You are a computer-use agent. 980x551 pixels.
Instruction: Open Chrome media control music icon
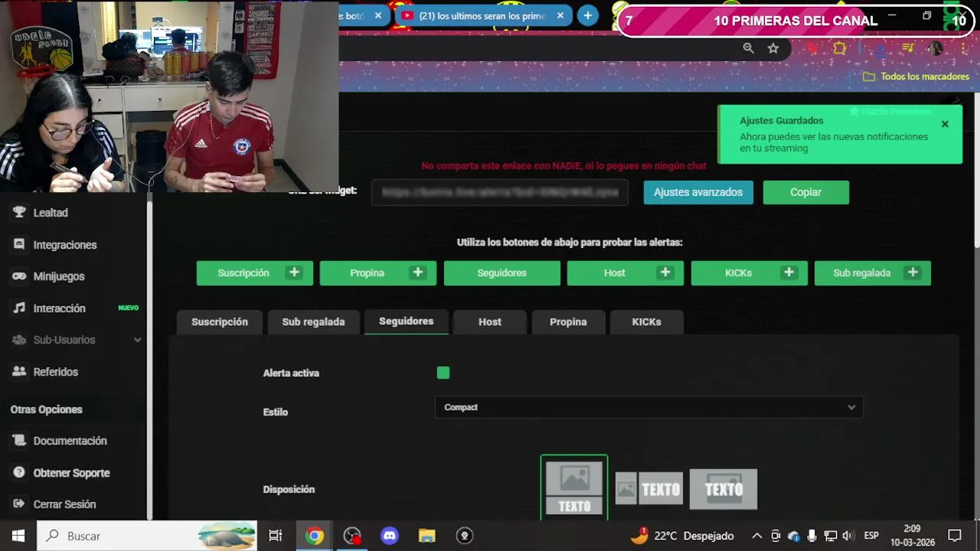coord(908,48)
